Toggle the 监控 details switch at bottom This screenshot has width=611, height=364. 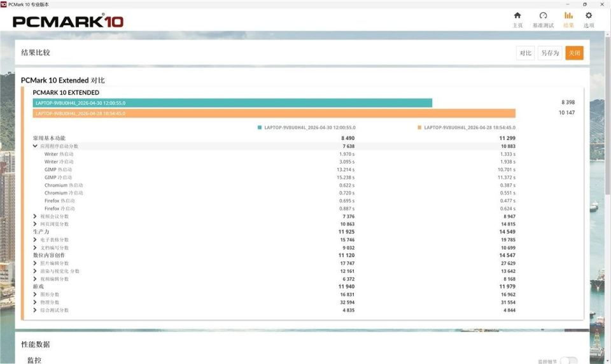[x=568, y=361]
